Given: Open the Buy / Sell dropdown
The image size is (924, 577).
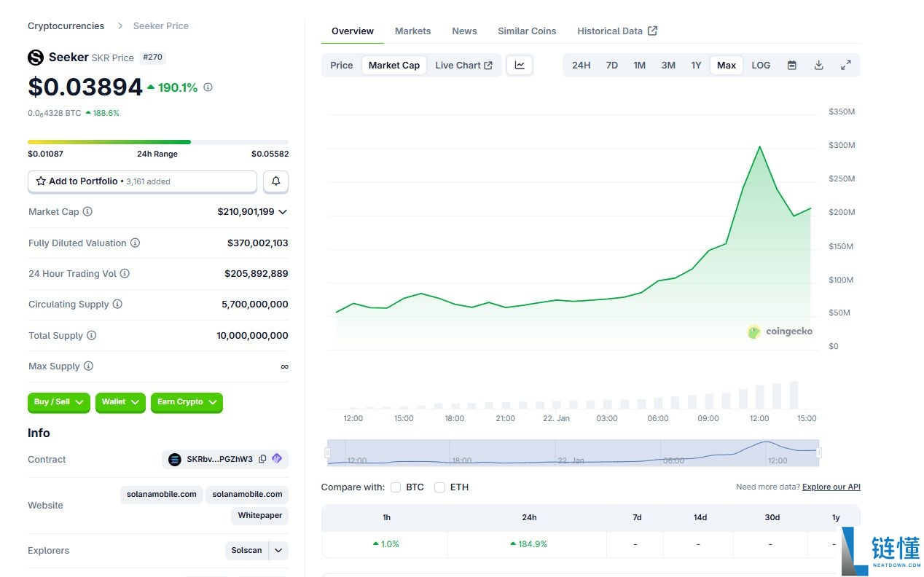Looking at the screenshot, I should pyautogui.click(x=59, y=402).
